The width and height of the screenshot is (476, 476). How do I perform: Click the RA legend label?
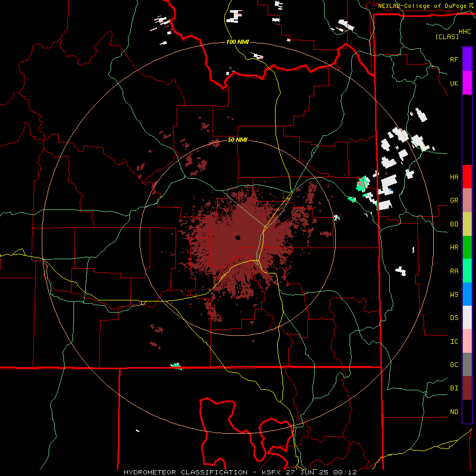tap(454, 271)
